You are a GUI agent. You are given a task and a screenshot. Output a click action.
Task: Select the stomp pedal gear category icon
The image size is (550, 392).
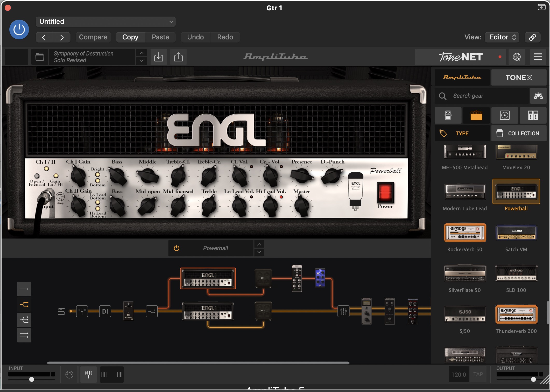[448, 115]
